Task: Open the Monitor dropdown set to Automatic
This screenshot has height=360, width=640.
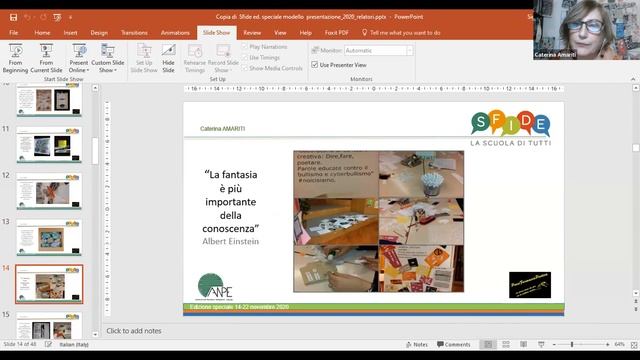Action: click(379, 51)
